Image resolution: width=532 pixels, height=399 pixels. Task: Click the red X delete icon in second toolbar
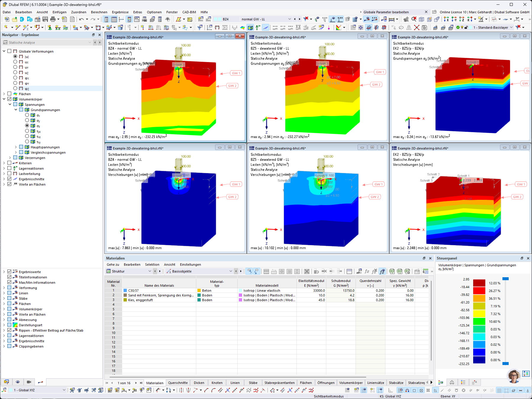(x=417, y=27)
